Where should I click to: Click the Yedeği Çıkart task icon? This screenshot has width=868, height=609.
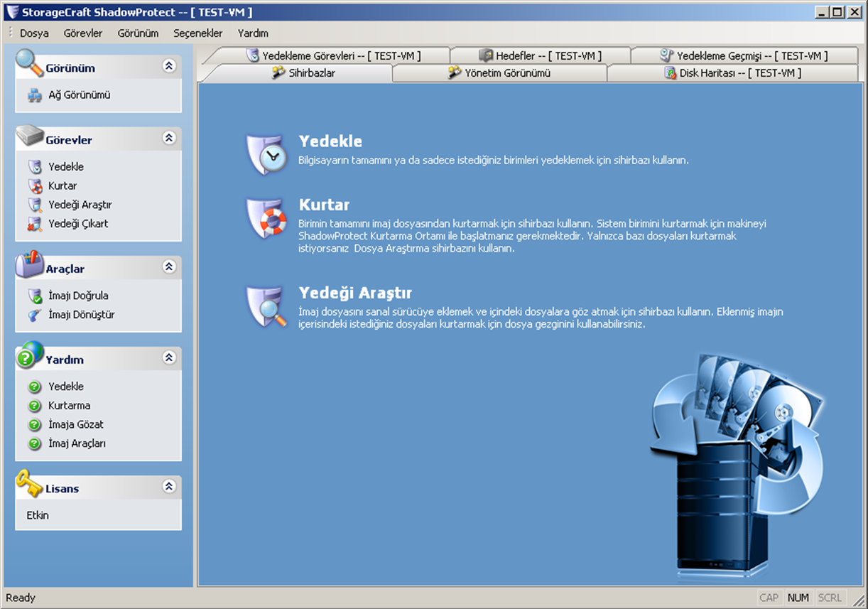(35, 224)
